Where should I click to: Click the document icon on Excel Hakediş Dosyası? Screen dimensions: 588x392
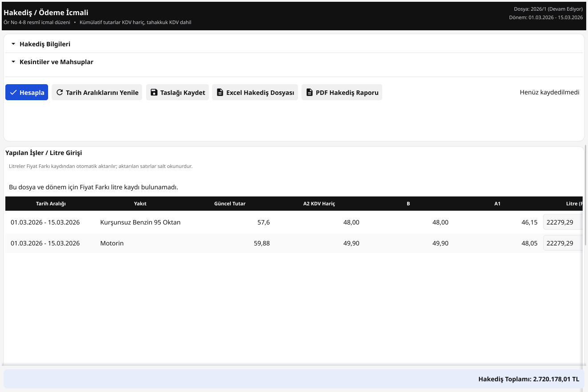tap(220, 93)
